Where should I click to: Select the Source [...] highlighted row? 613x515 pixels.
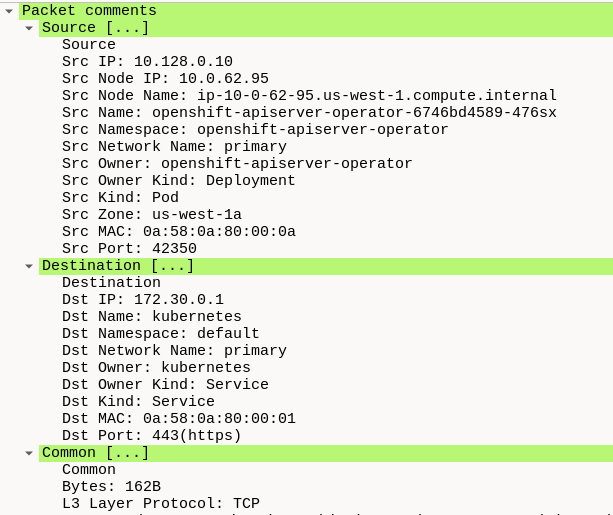96,28
